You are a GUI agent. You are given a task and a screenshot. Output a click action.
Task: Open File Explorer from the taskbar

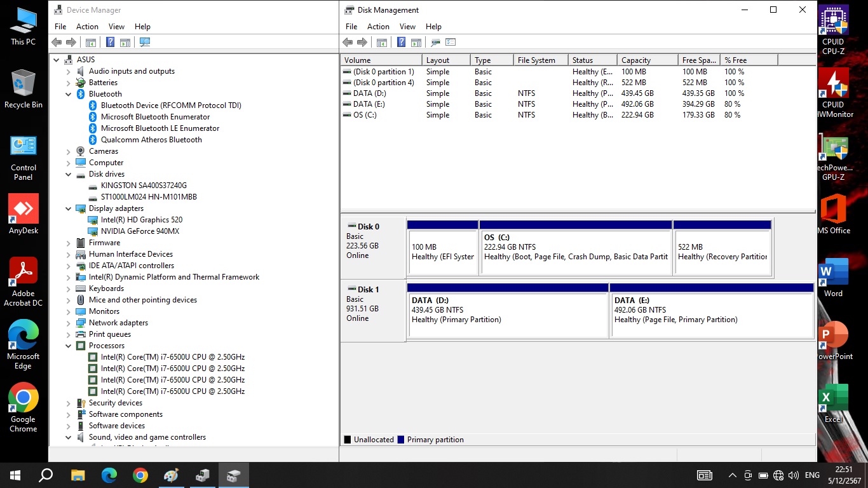click(78, 475)
